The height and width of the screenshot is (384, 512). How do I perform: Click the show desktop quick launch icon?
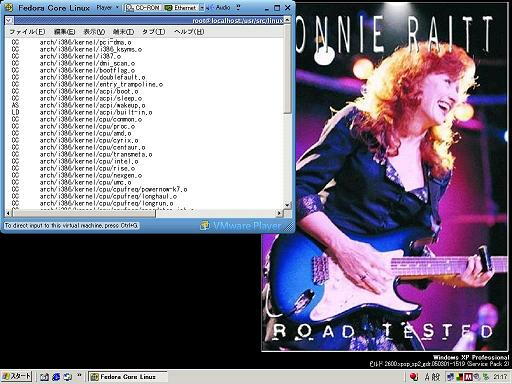click(44, 377)
